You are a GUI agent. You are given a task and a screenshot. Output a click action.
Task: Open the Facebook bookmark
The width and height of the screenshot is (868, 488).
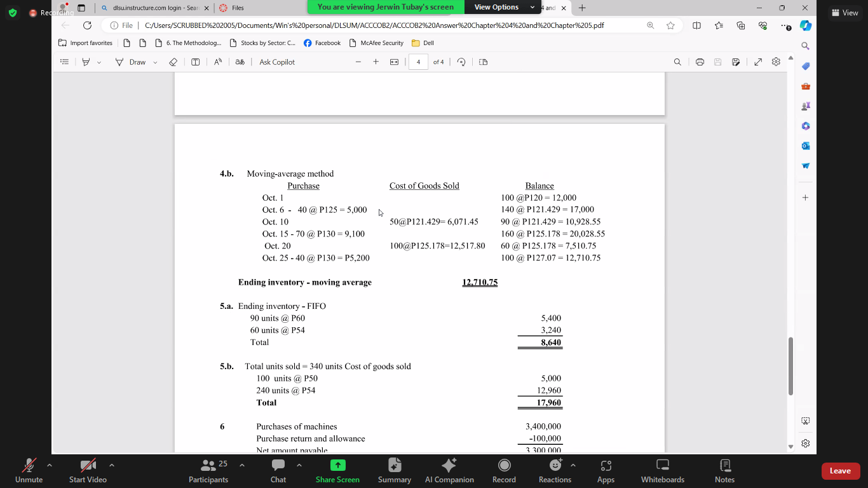(322, 43)
